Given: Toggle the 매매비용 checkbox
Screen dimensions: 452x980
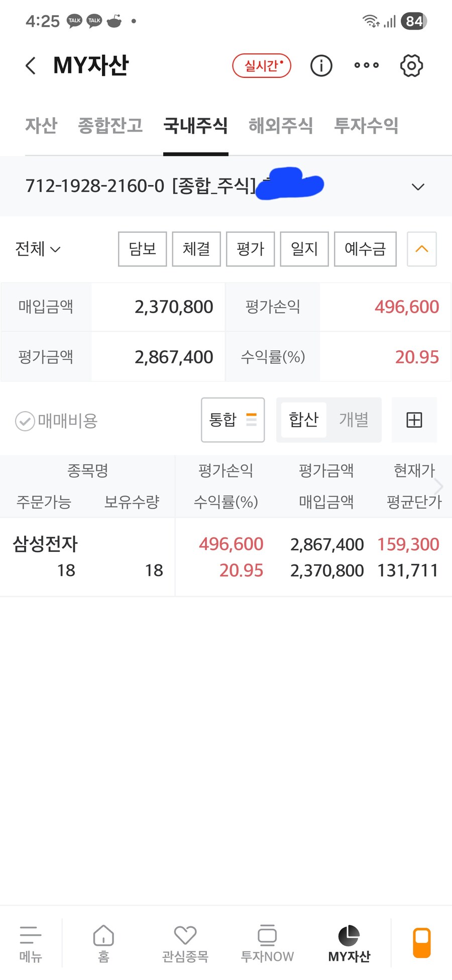Looking at the screenshot, I should click(x=25, y=421).
